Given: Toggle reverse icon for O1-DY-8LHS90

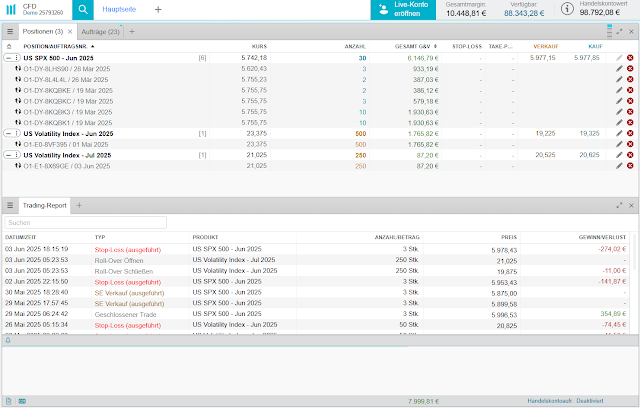Looking at the screenshot, I should pyautogui.click(x=18, y=69).
